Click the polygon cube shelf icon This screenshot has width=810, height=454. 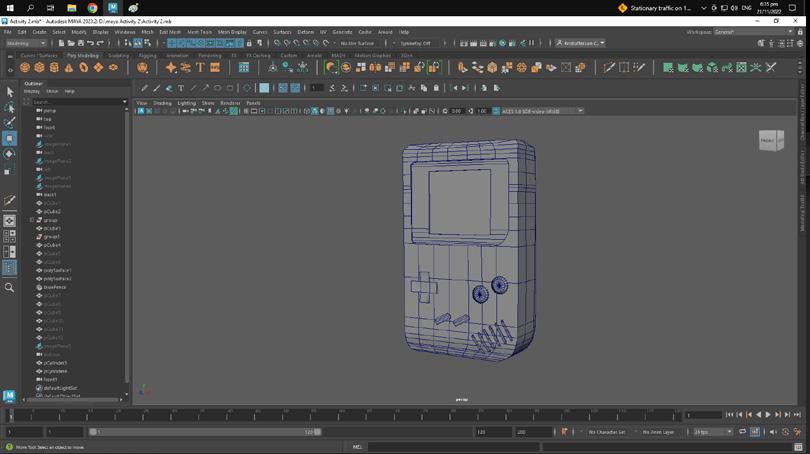(39, 67)
